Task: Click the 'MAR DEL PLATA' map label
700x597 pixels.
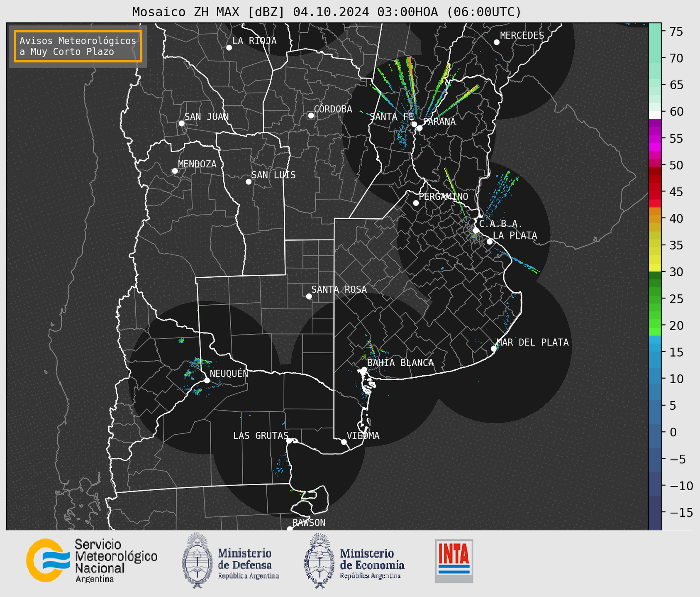Action: 532,343
